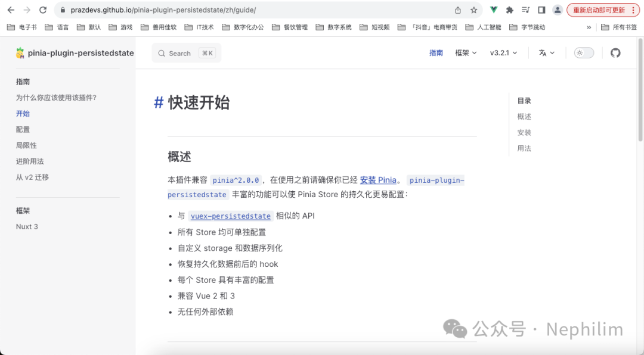644x355 pixels.
Task: Toggle the light/dark theme switch
Action: 584,52
